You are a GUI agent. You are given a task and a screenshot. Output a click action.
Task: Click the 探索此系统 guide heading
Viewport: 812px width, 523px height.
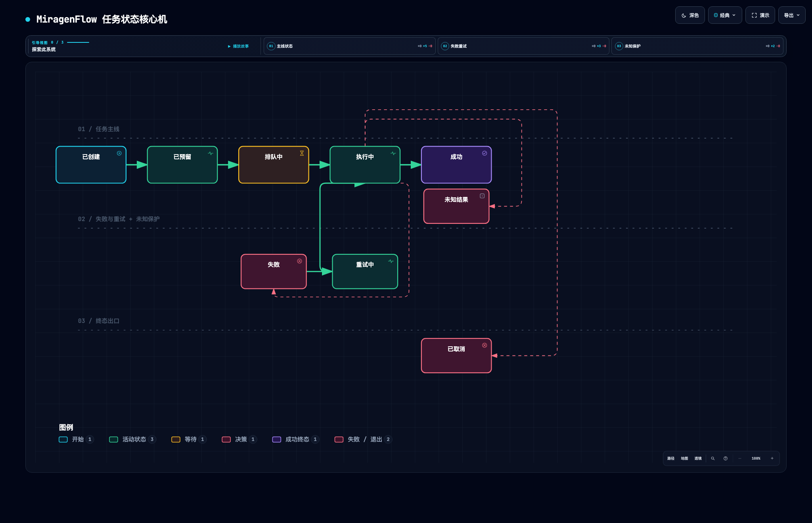[44, 50]
